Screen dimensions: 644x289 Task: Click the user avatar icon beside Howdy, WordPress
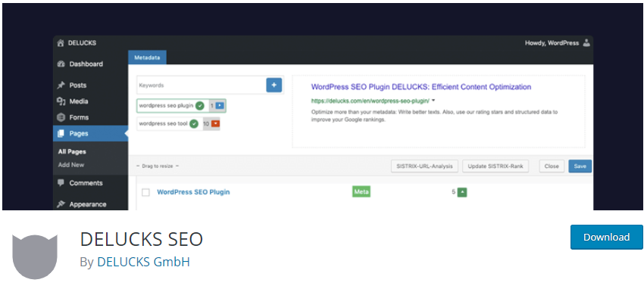586,42
